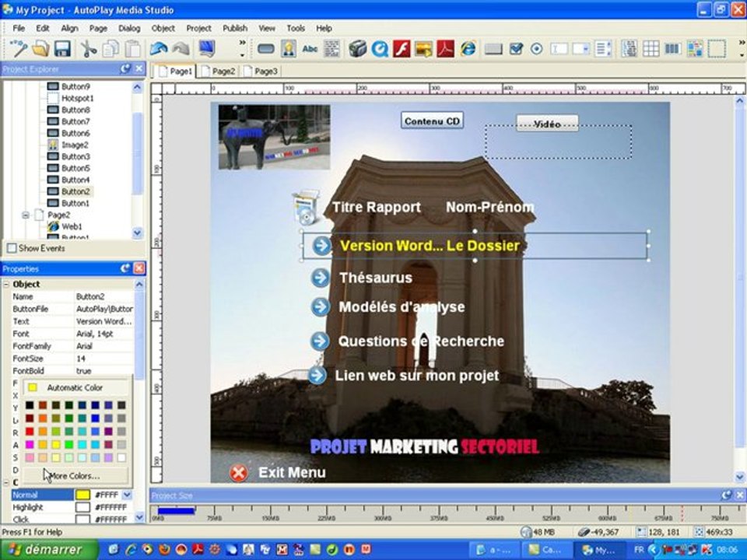Screen dimensions: 747x560
Task: Open the Normal color dropdown arrow
Action: [127, 495]
